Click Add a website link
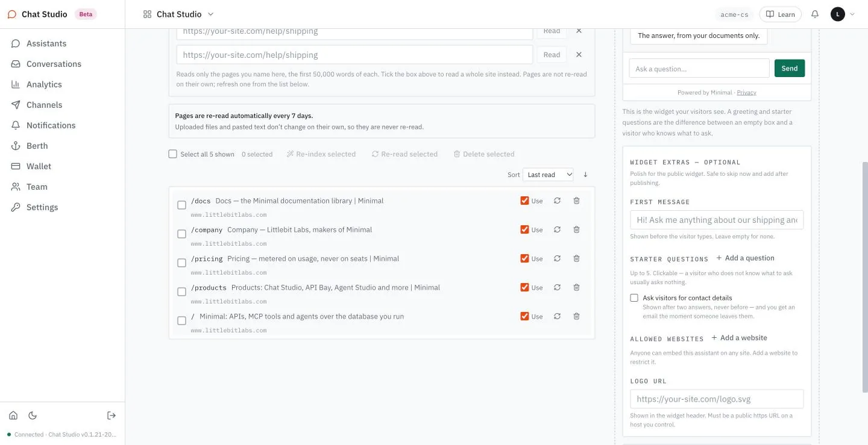868x445 pixels. [739, 338]
